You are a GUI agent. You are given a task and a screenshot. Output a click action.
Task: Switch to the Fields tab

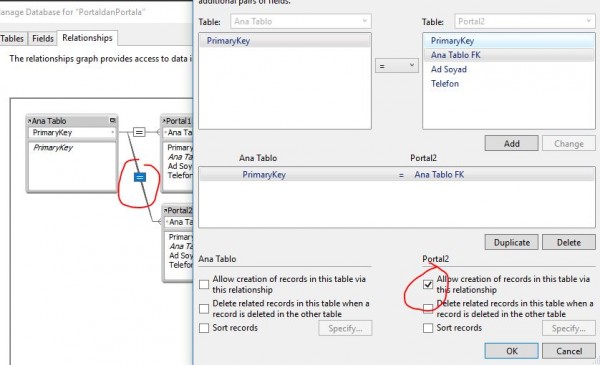[42, 38]
